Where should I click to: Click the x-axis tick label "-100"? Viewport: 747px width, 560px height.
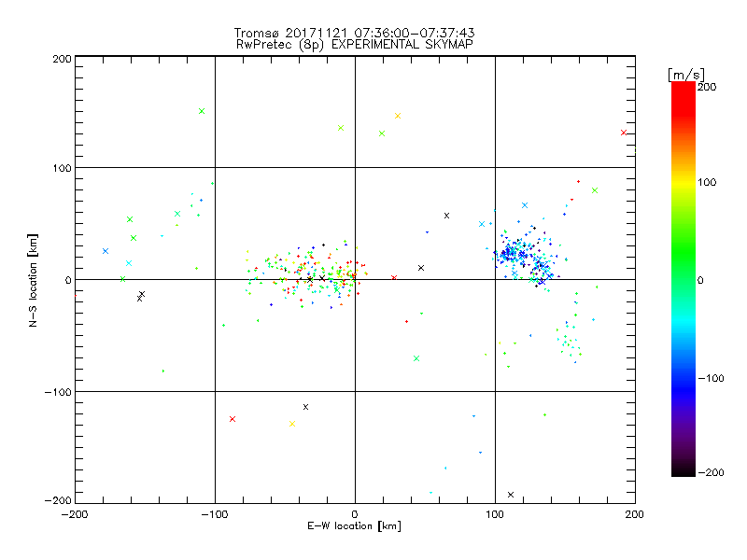pyautogui.click(x=215, y=514)
